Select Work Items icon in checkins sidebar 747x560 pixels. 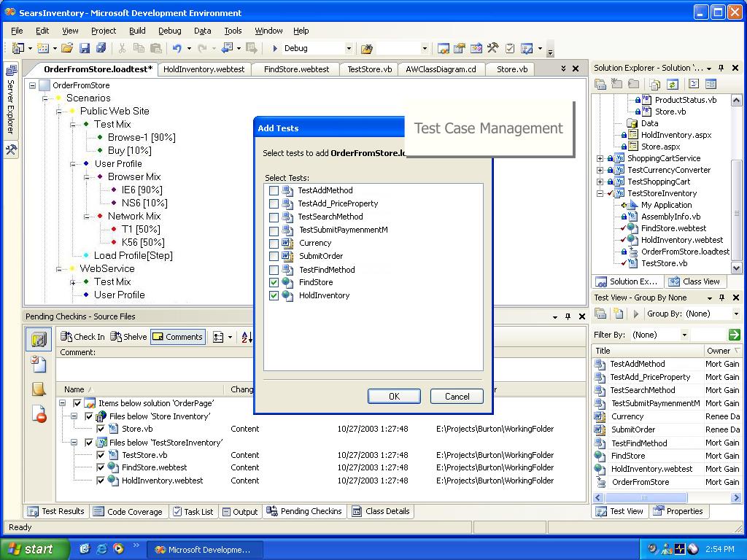(39, 365)
